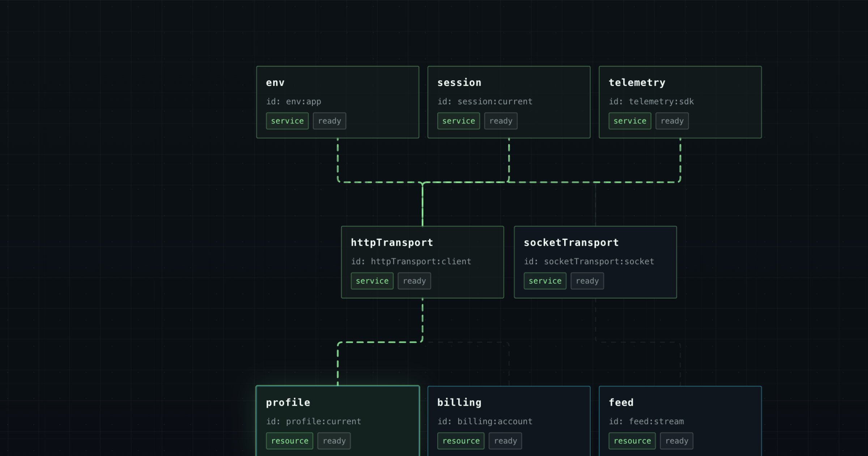This screenshot has width=868, height=456.
Task: Click the text 'id: env:app'
Action: point(294,102)
